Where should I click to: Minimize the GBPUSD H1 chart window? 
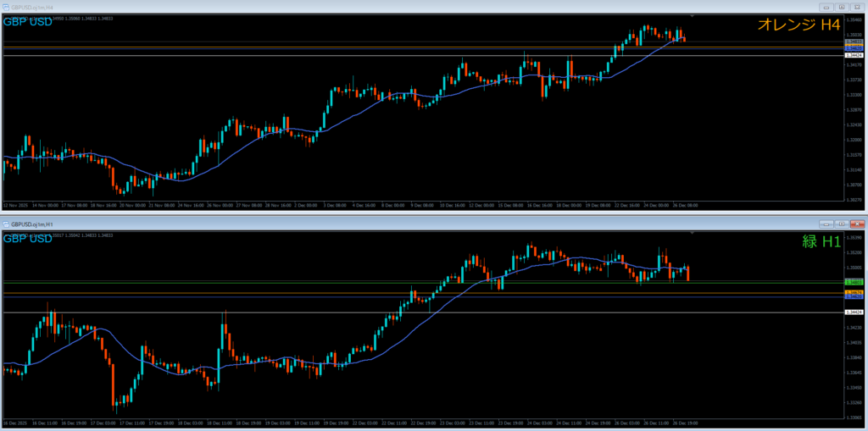[825, 224]
